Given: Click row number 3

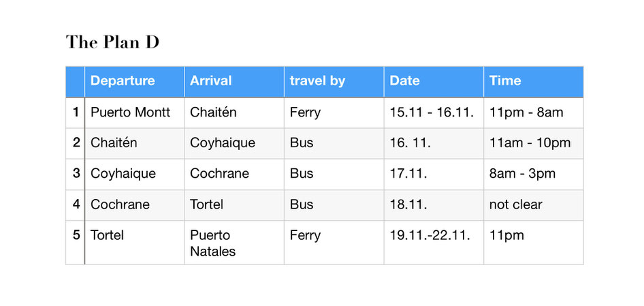Looking at the screenshot, I should pyautogui.click(x=75, y=174).
